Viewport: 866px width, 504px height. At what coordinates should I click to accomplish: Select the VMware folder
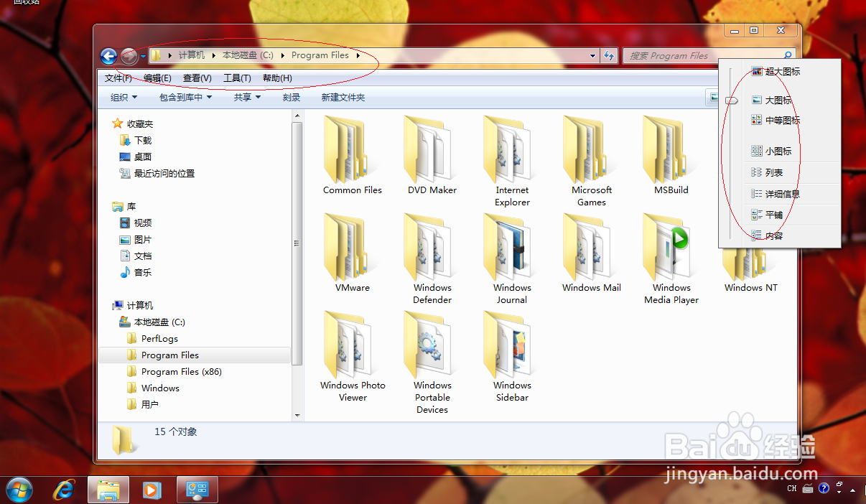[352, 252]
